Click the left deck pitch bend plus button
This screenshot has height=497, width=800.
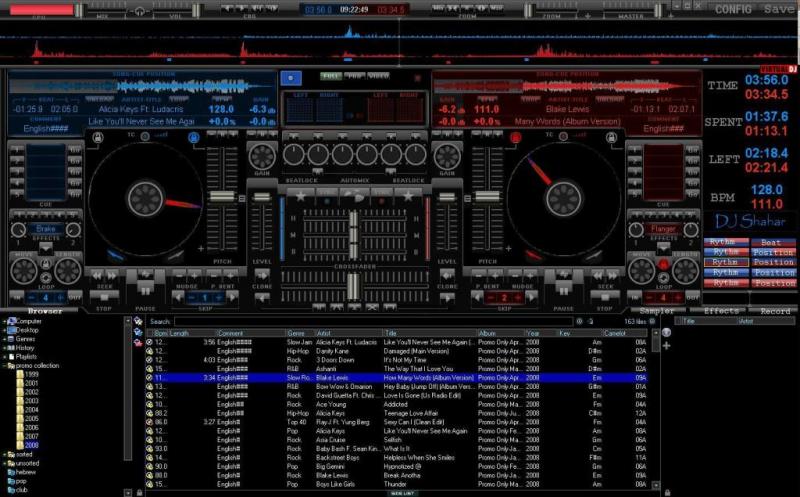(x=230, y=276)
